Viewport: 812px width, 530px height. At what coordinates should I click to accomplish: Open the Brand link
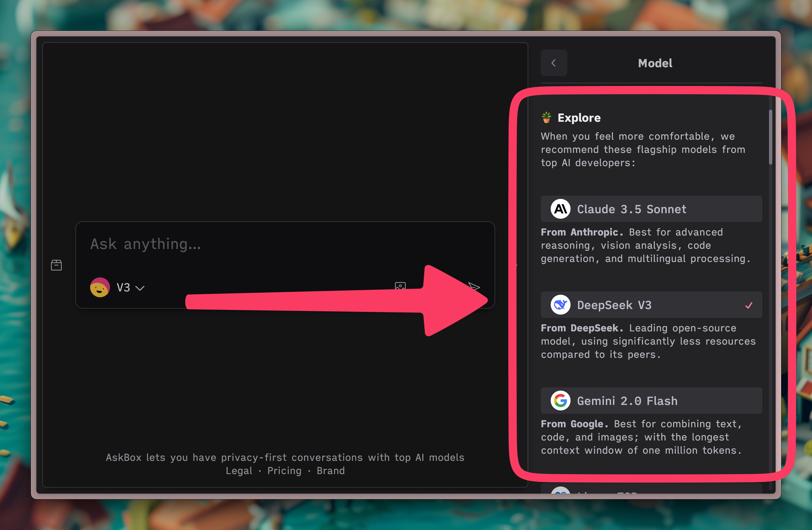click(x=330, y=471)
